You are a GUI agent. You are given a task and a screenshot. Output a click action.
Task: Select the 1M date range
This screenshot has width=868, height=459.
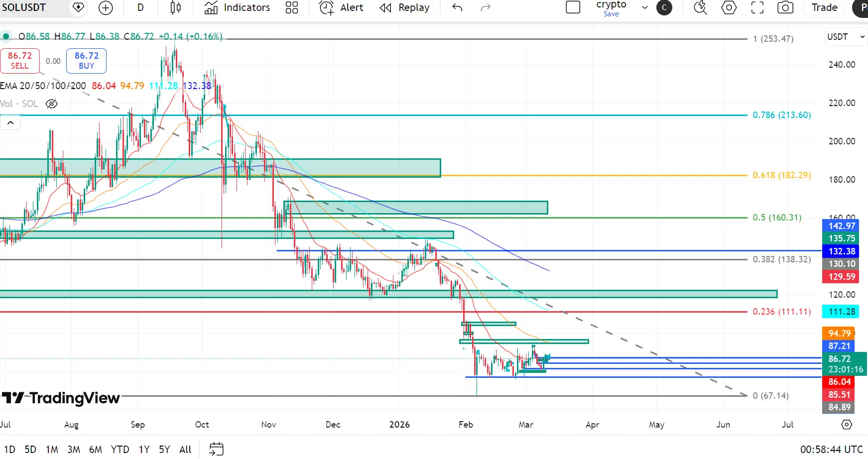tap(52, 450)
